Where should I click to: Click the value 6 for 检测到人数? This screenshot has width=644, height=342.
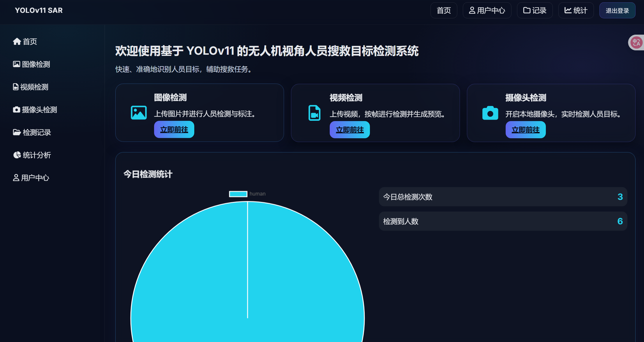coord(620,221)
